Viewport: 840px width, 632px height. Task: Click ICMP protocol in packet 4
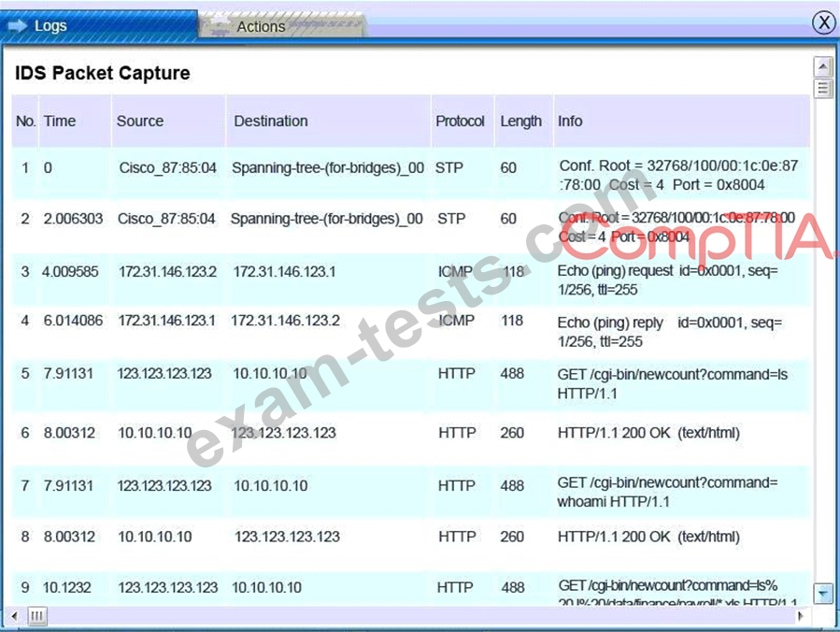(x=457, y=321)
